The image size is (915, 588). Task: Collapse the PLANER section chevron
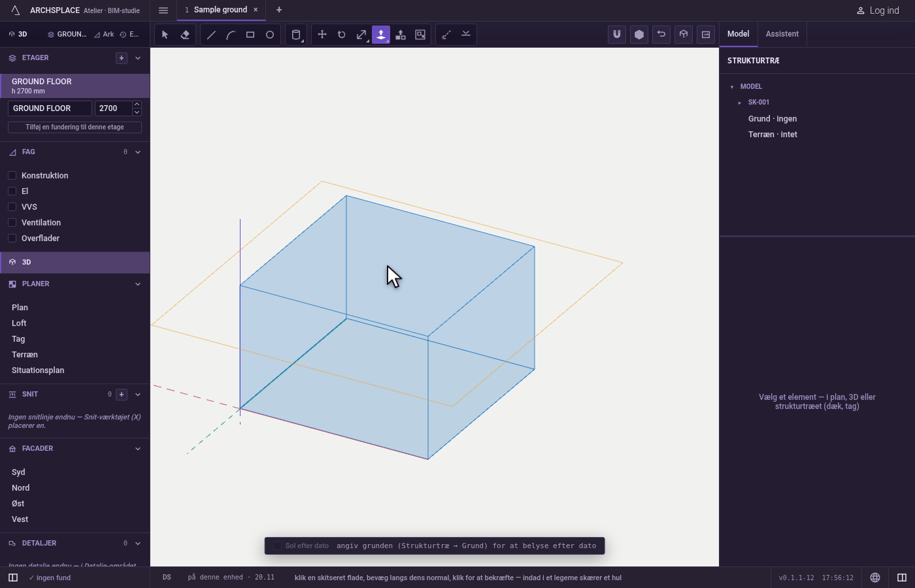coord(138,284)
